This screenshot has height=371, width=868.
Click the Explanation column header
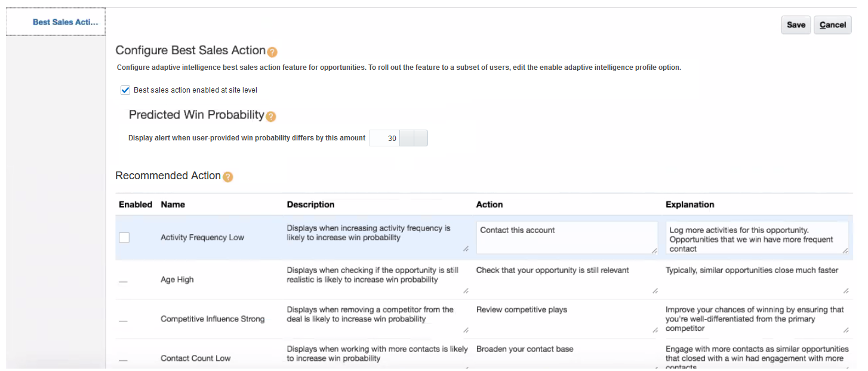pyautogui.click(x=690, y=204)
